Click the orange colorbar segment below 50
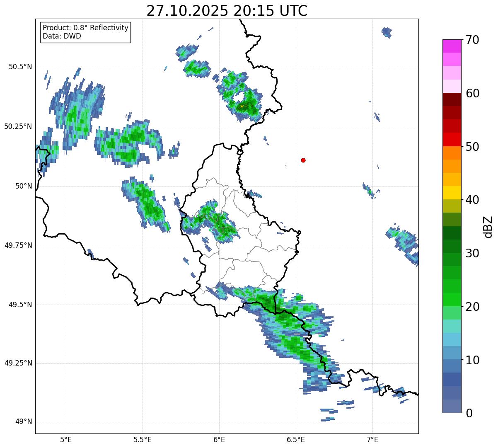The height and width of the screenshot is (448, 498). (452, 153)
